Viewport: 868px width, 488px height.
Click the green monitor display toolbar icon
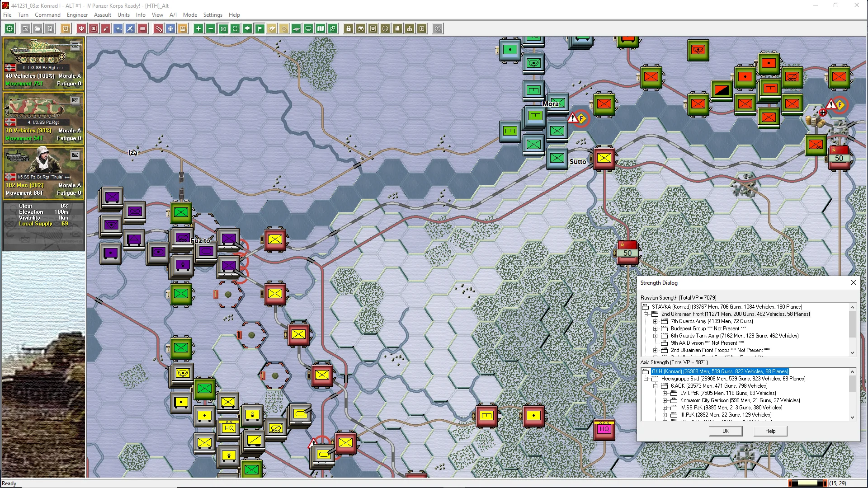coord(308,28)
